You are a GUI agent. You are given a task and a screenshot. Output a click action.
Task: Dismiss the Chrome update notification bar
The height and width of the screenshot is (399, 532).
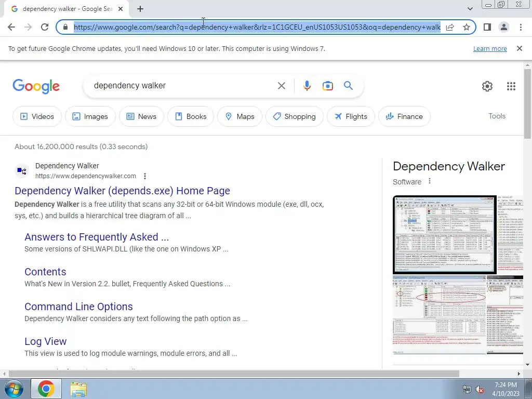(x=519, y=48)
